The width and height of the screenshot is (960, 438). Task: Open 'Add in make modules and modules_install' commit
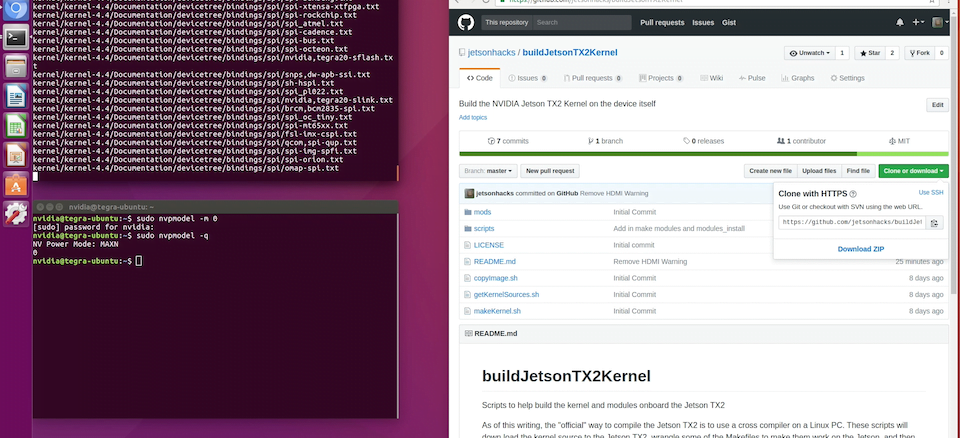tap(679, 228)
